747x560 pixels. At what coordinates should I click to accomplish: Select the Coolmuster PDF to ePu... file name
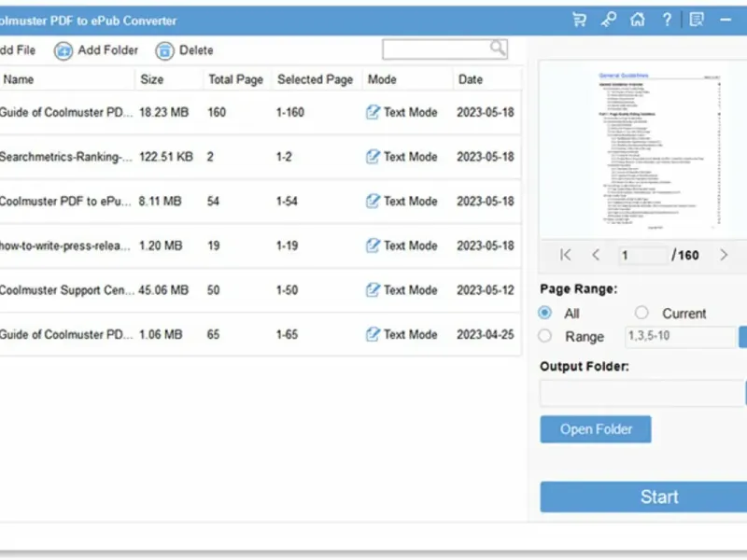coord(65,201)
